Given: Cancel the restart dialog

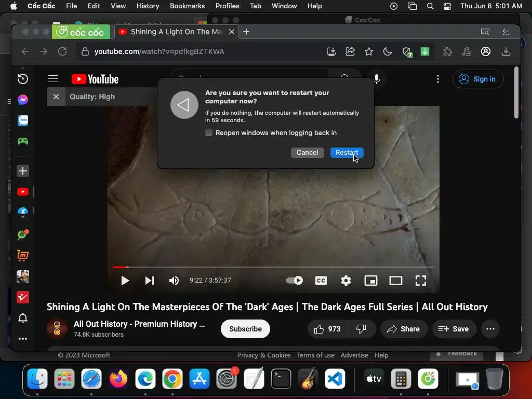Looking at the screenshot, I should tap(308, 153).
